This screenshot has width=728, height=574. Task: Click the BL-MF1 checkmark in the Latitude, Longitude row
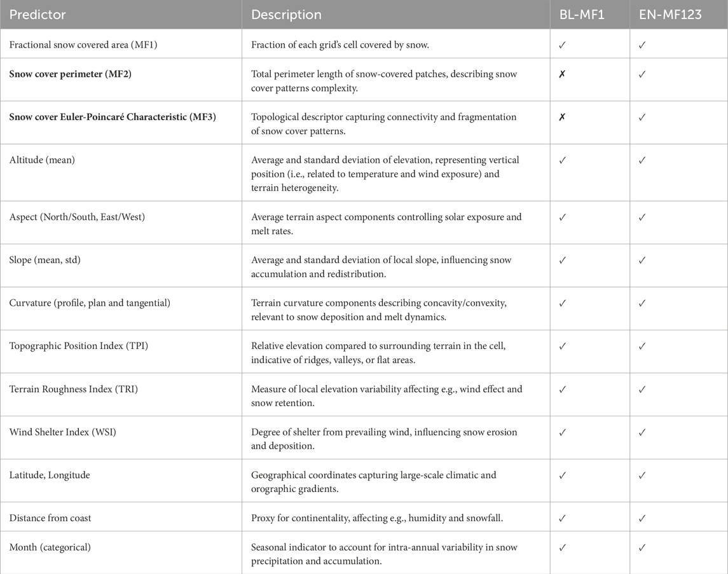point(563,476)
